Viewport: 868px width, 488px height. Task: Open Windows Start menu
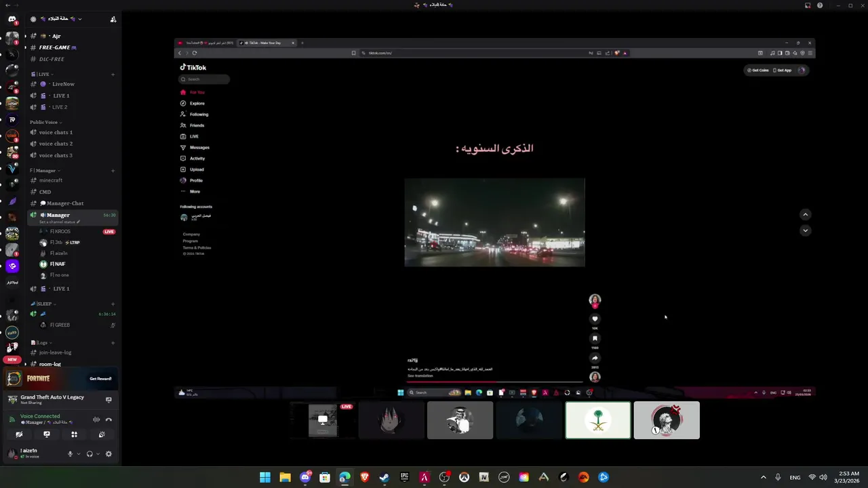click(x=265, y=477)
